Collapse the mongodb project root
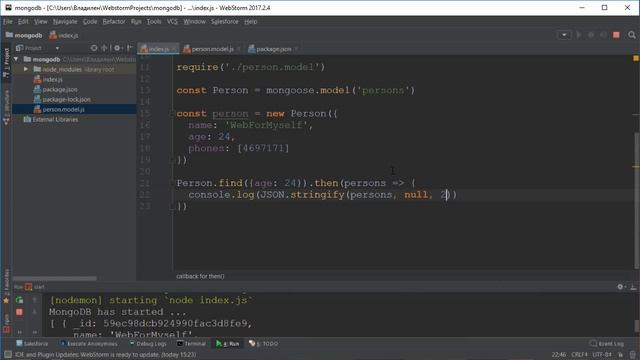 tap(16, 60)
